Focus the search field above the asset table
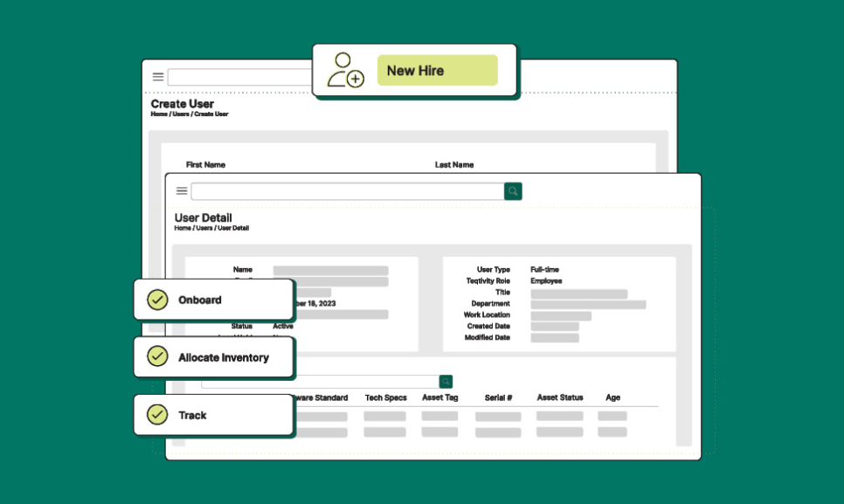Screen dimensions: 844x504 [x=367, y=382]
